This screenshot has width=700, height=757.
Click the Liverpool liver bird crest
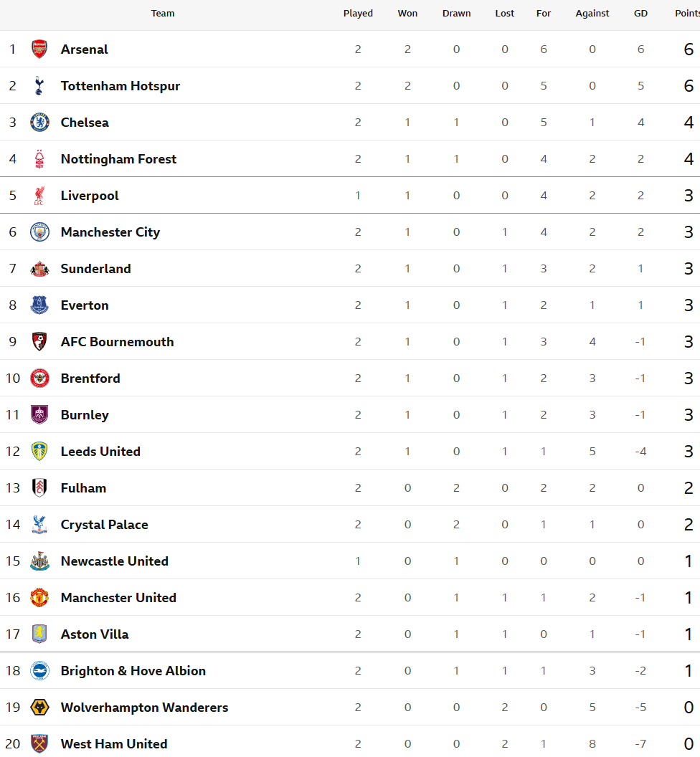pos(39,196)
